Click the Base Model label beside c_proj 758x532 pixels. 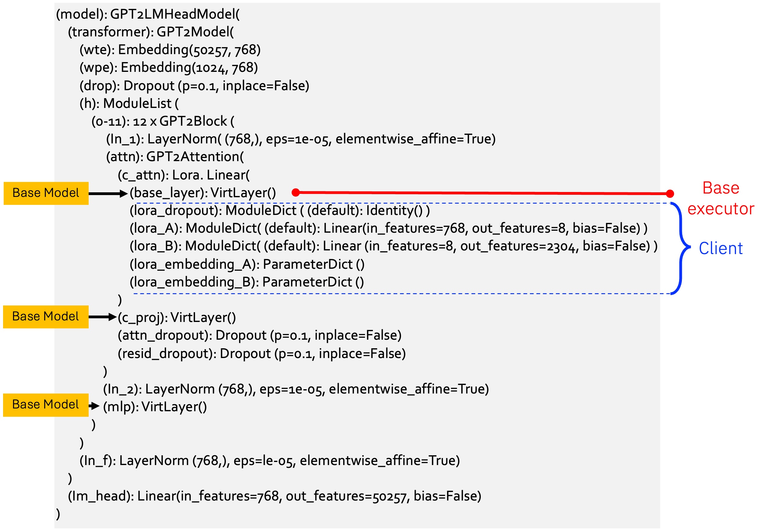(46, 317)
